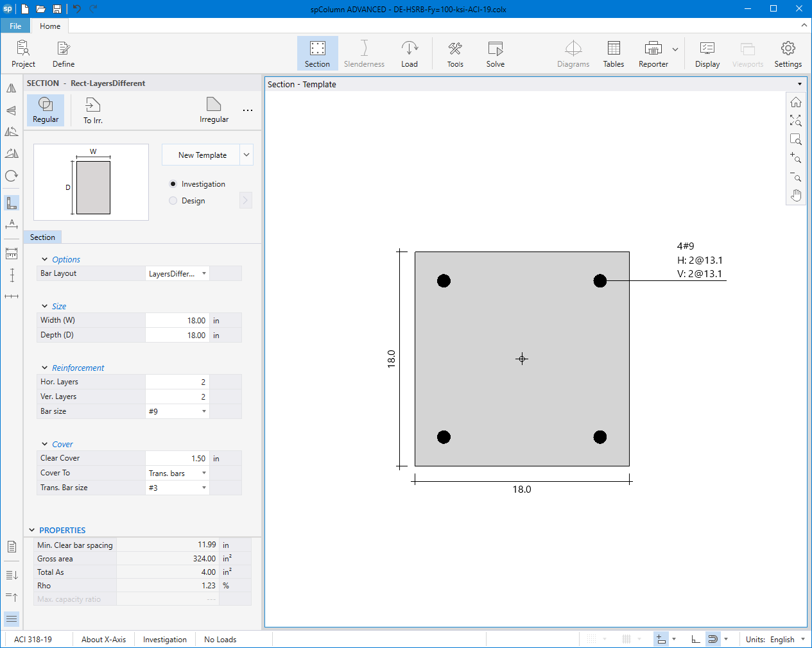The width and height of the screenshot is (812, 648).
Task: Open the Tables view
Action: tap(614, 53)
